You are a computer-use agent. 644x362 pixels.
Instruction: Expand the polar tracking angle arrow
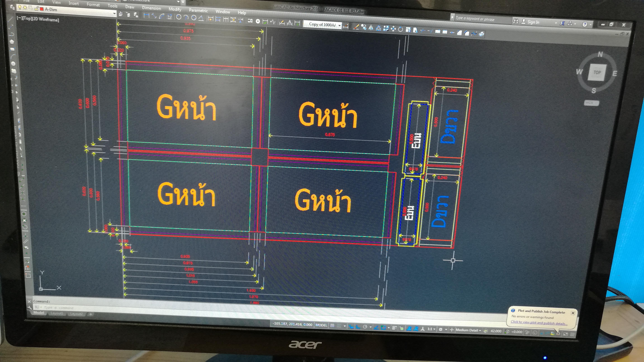pos(370,327)
